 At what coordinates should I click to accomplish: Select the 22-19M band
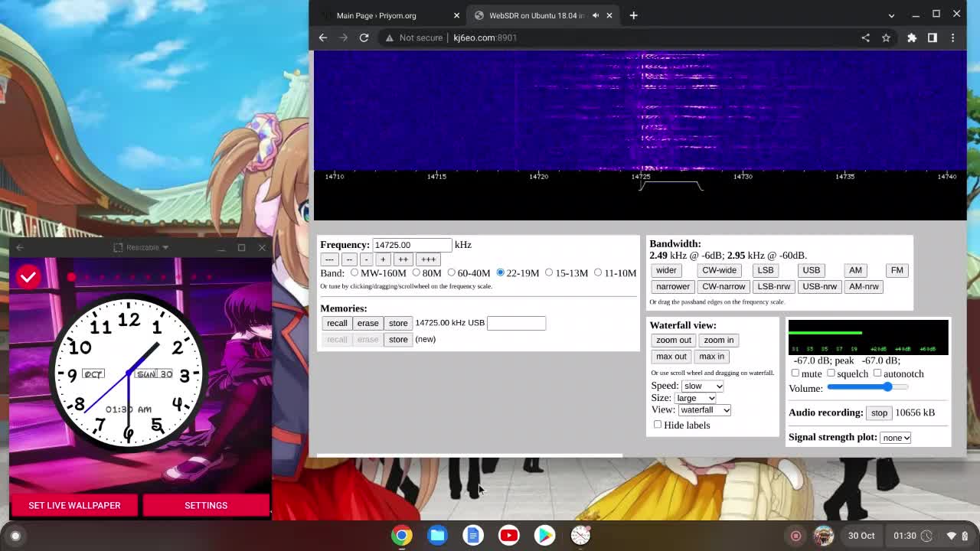[501, 272]
